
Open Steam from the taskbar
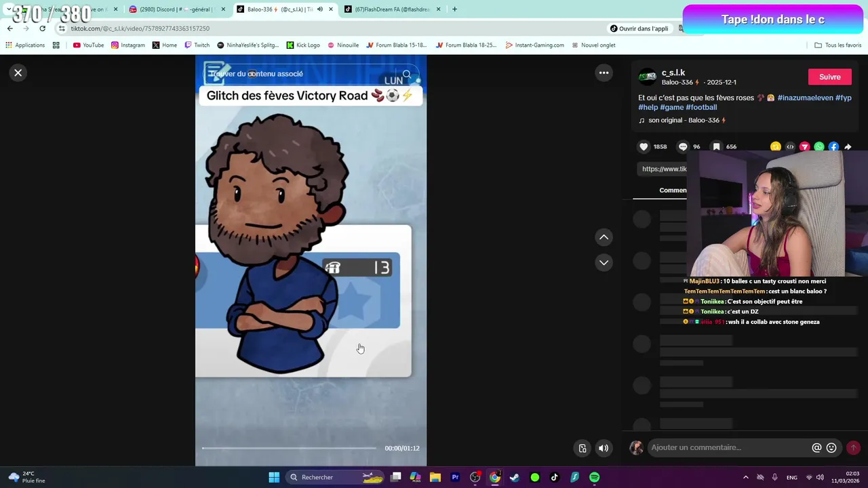(515, 477)
